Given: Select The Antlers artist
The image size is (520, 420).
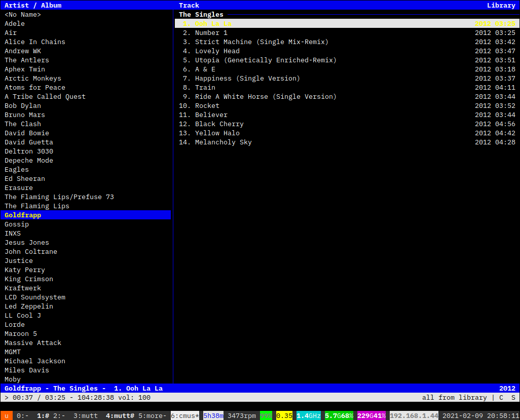Looking at the screenshot, I should click(86, 60).
